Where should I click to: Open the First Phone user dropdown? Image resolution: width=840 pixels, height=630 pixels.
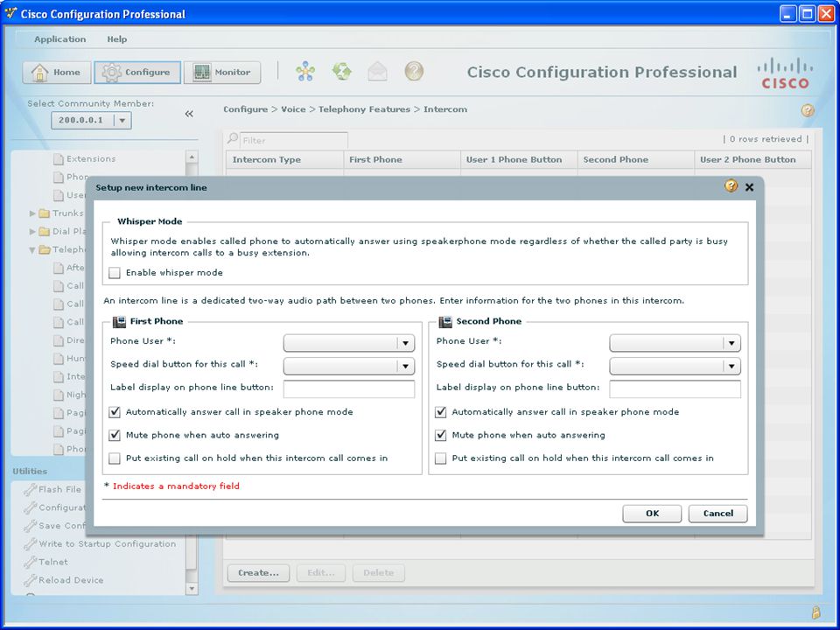click(349, 343)
